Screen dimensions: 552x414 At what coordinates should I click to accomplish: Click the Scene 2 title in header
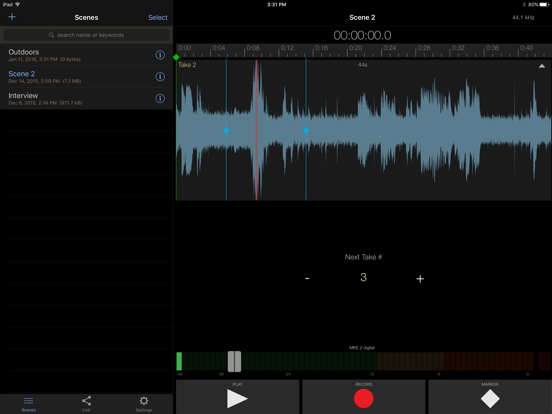point(362,18)
